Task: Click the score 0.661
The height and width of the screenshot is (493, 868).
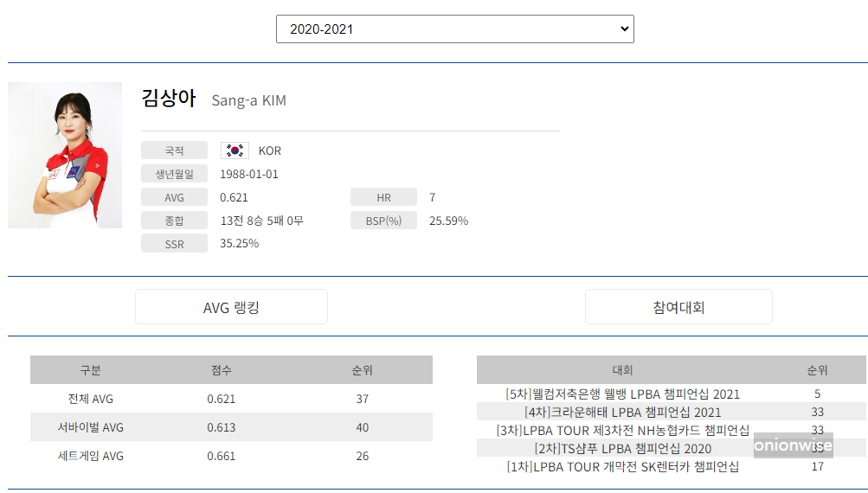Action: tap(222, 457)
